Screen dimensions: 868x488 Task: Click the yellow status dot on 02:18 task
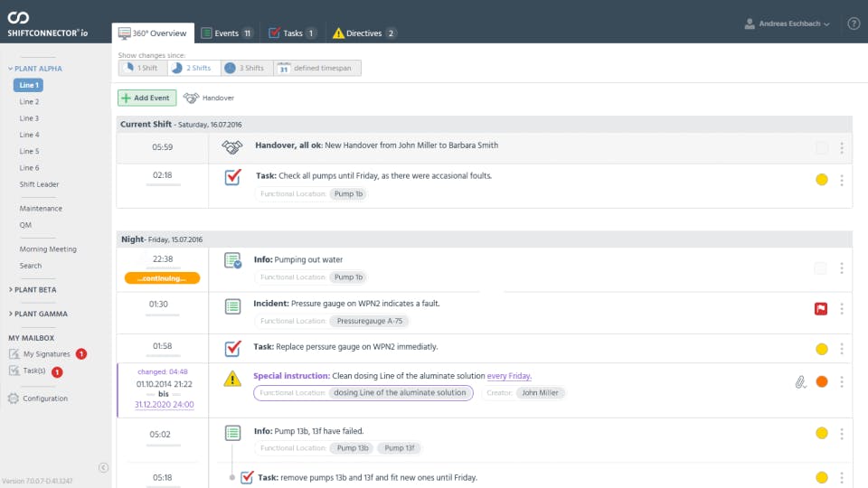(x=822, y=180)
